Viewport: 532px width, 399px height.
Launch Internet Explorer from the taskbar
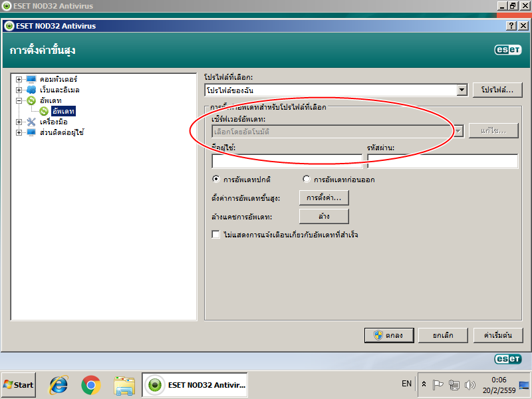tap(59, 385)
